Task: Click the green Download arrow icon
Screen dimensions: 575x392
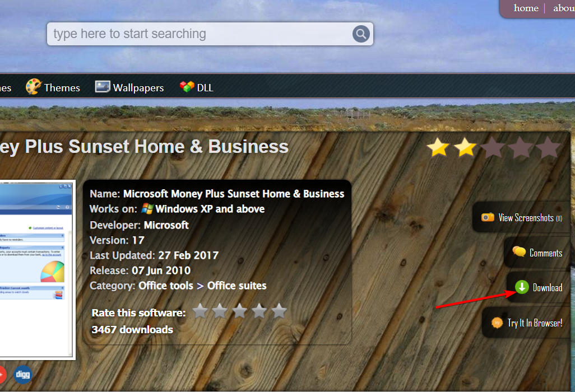Action: pyautogui.click(x=521, y=287)
